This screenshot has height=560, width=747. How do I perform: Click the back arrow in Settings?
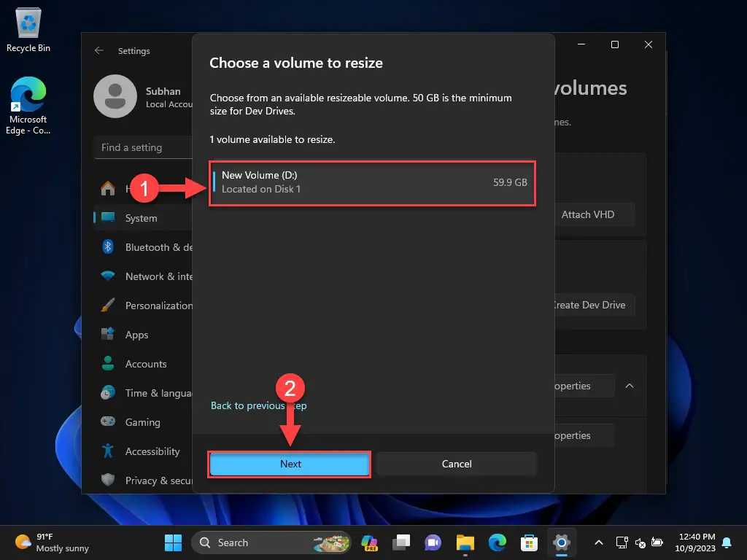tap(99, 50)
